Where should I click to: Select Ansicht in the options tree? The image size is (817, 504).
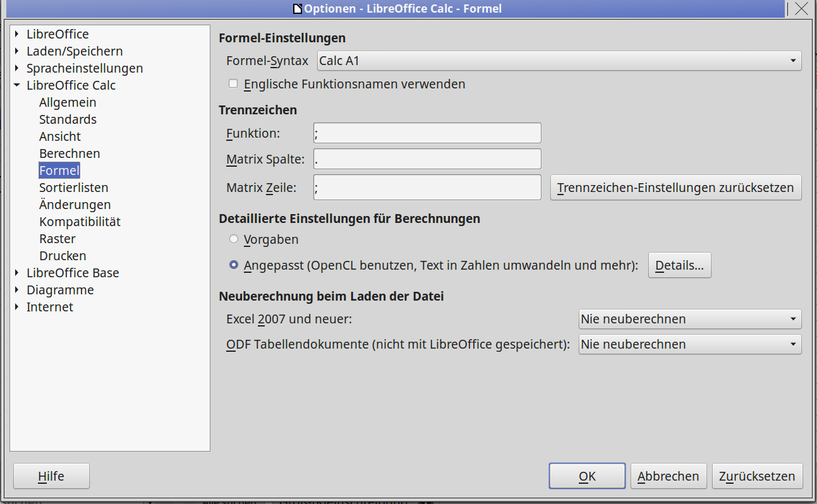click(60, 136)
